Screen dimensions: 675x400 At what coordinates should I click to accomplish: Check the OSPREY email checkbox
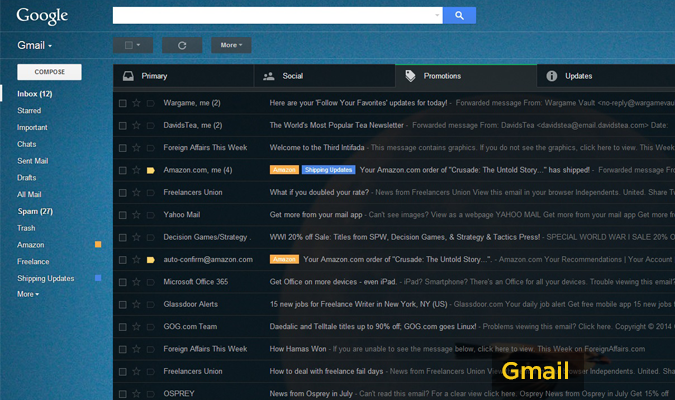point(123,394)
